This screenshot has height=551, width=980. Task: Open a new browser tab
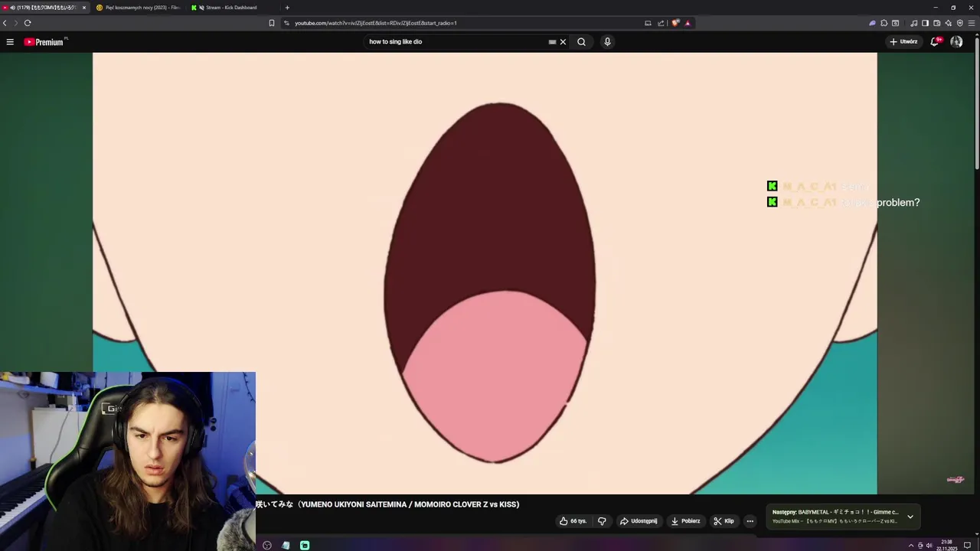[x=287, y=8]
